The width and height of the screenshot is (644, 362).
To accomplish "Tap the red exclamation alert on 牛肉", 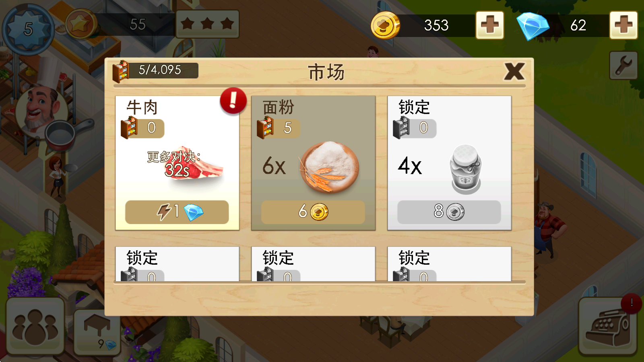I will click(x=233, y=101).
